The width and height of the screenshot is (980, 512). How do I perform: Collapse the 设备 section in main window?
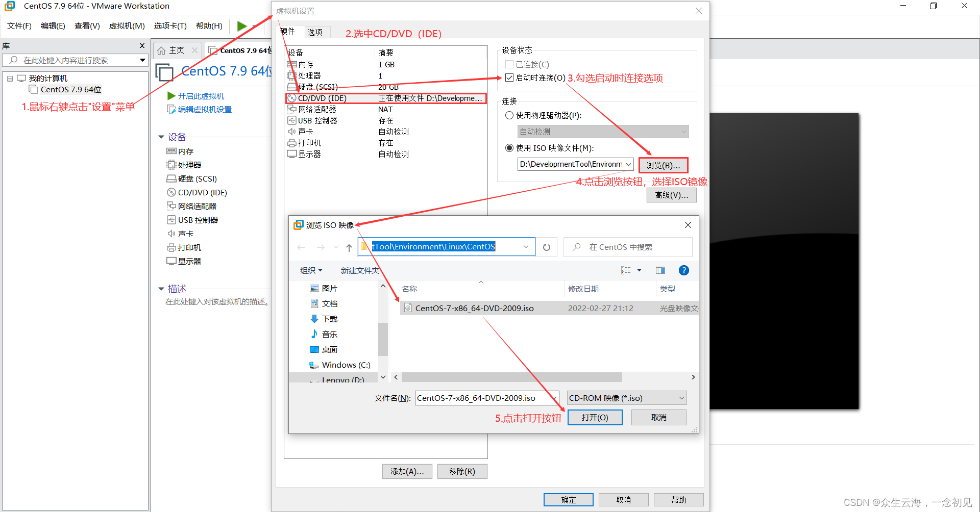tap(161, 137)
